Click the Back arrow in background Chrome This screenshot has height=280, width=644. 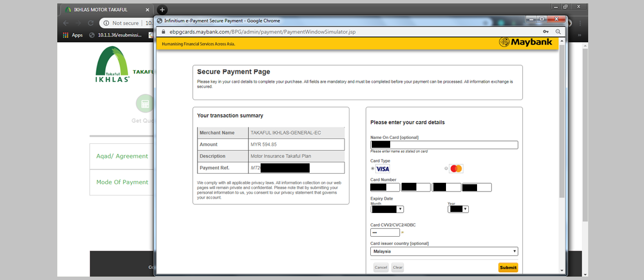coord(66,23)
